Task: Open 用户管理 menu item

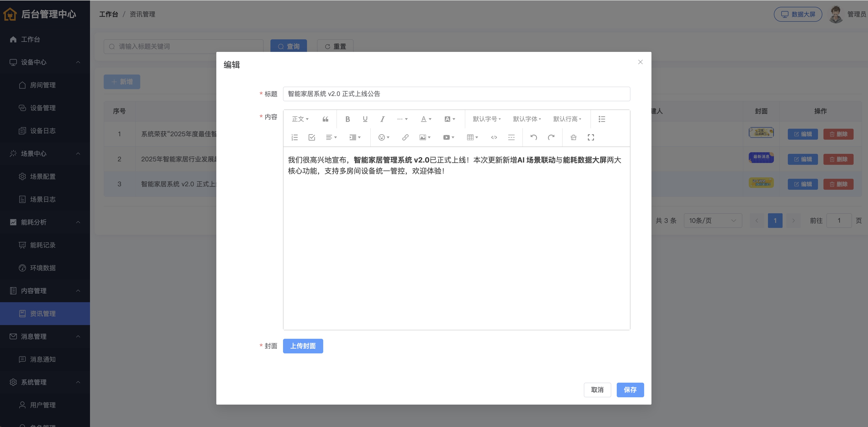Action: (45, 405)
